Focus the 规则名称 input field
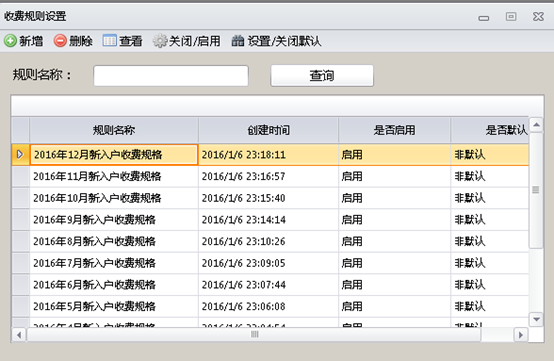 pos(171,76)
